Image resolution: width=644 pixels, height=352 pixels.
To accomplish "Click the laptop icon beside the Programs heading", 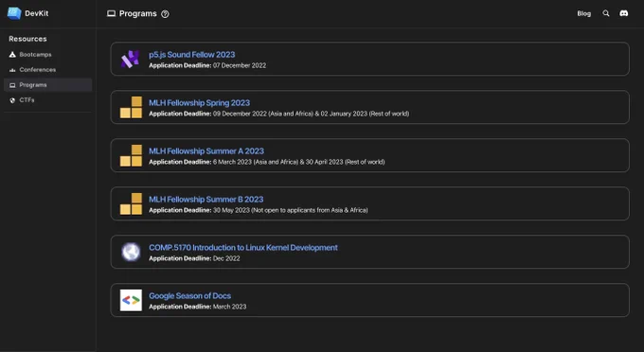I will (112, 14).
